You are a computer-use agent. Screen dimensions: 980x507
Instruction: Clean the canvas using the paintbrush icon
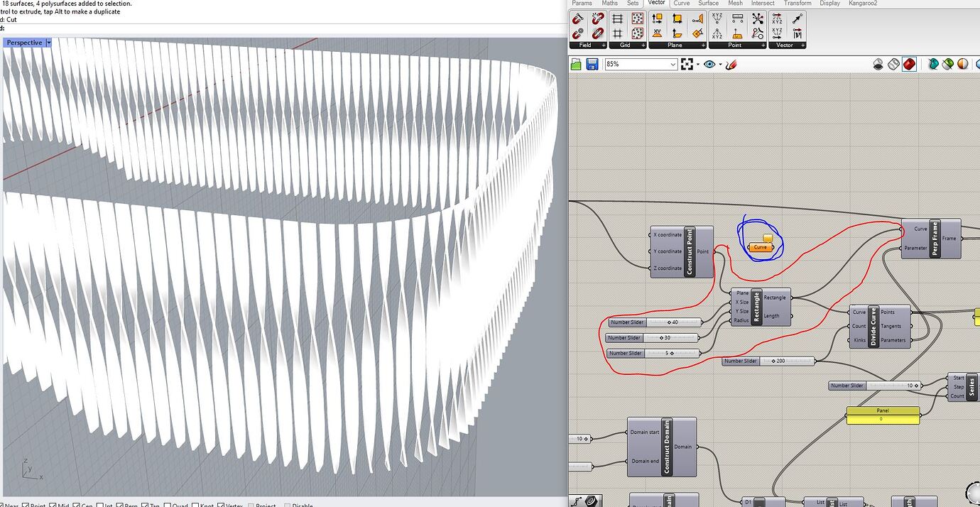(730, 64)
